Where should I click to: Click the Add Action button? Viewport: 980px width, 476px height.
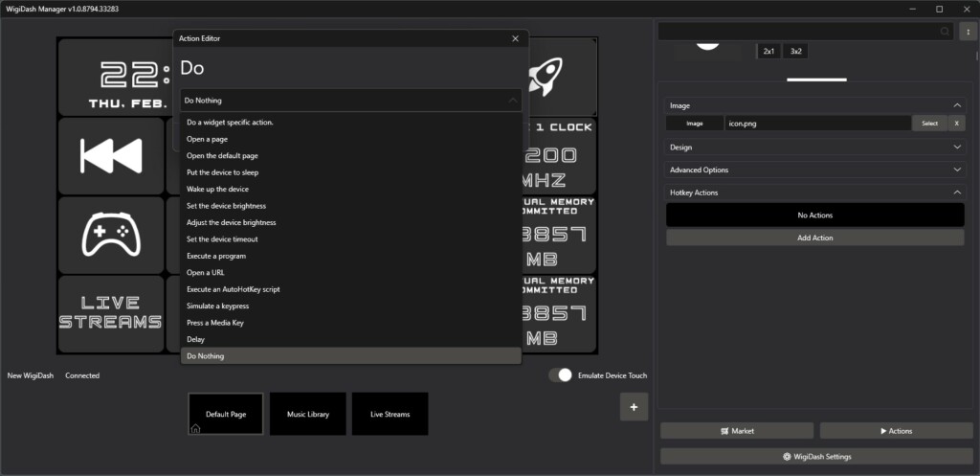pyautogui.click(x=814, y=238)
